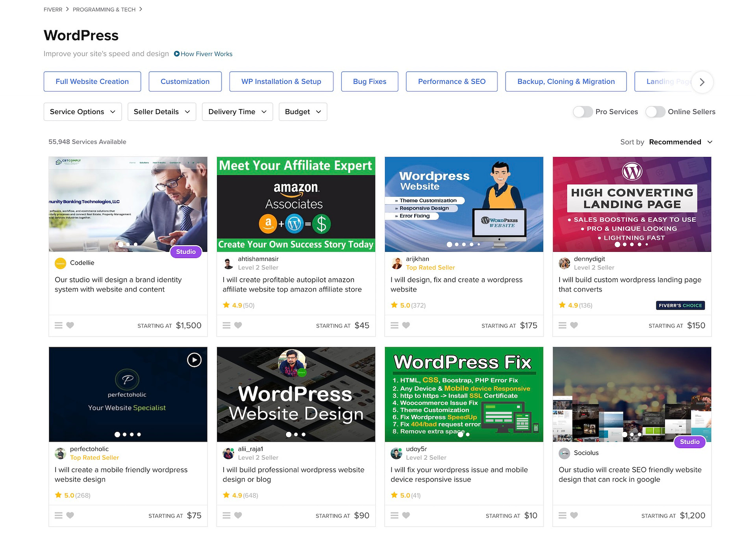Image resolution: width=756 pixels, height=535 pixels.
Task: Click list menu icon on ahtishamnasir's gig
Action: [226, 325]
